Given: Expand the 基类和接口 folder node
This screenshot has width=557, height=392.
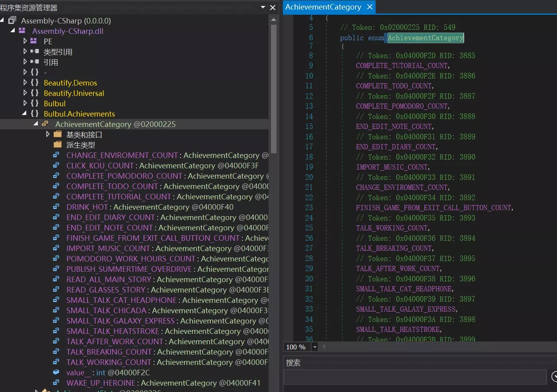Looking at the screenshot, I should 48,134.
